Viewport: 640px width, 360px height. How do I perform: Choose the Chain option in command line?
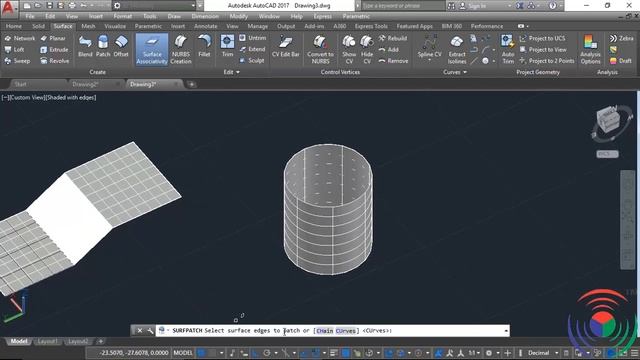pyautogui.click(x=325, y=331)
